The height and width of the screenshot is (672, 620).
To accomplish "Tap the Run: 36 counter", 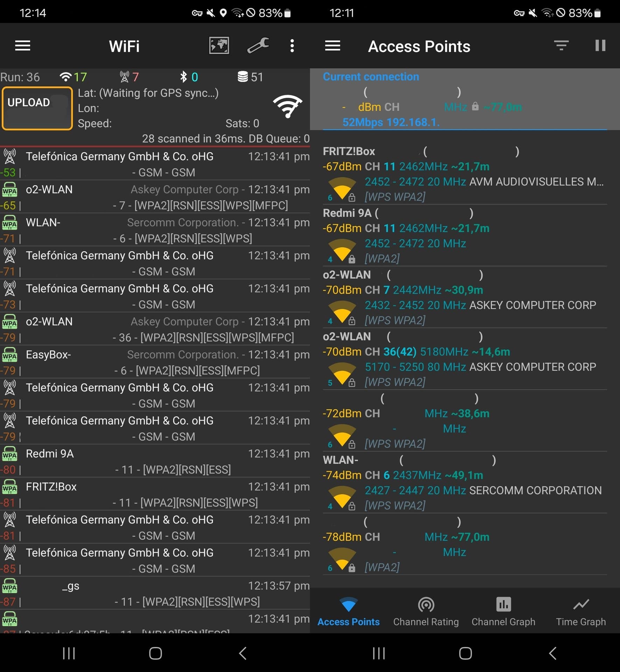I will [20, 77].
